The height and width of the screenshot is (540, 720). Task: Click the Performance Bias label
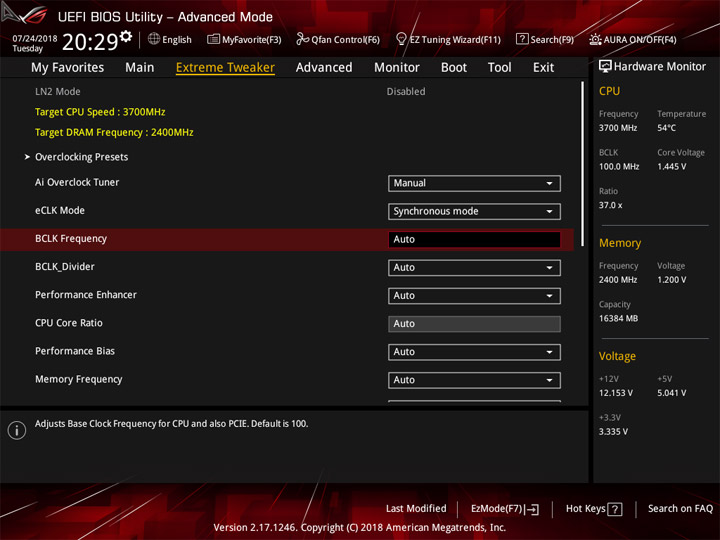[75, 351]
